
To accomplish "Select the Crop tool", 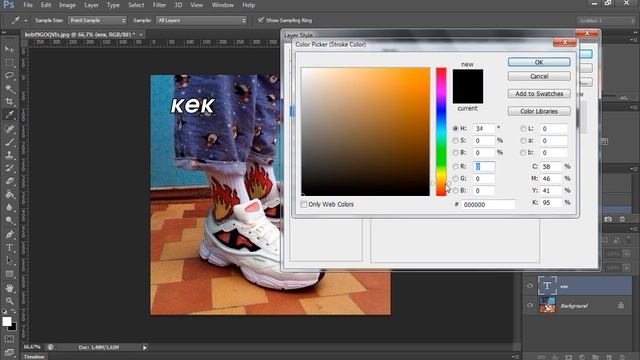I will (x=9, y=102).
